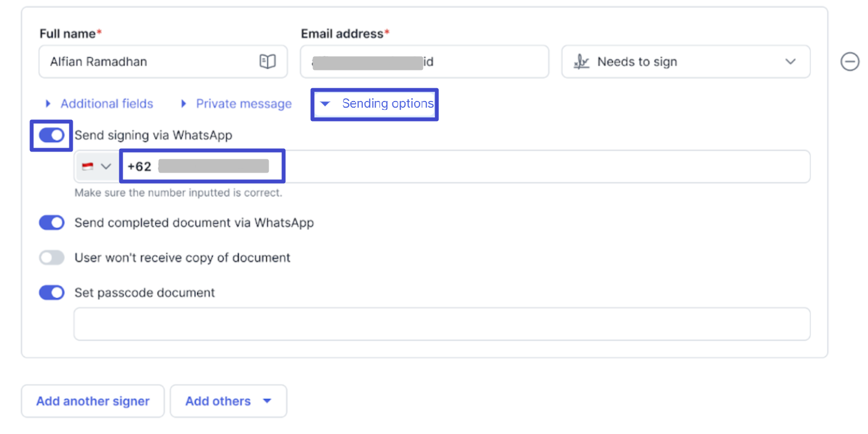This screenshot has height=434, width=868.
Task: Click the address book icon in Full name field
Action: pos(268,62)
